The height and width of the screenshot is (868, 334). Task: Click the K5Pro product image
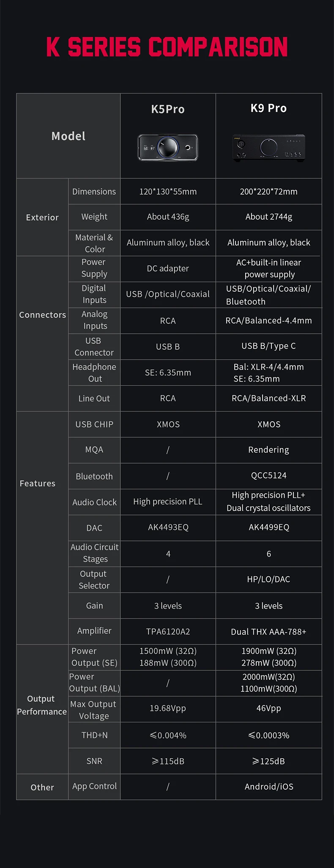[168, 147]
